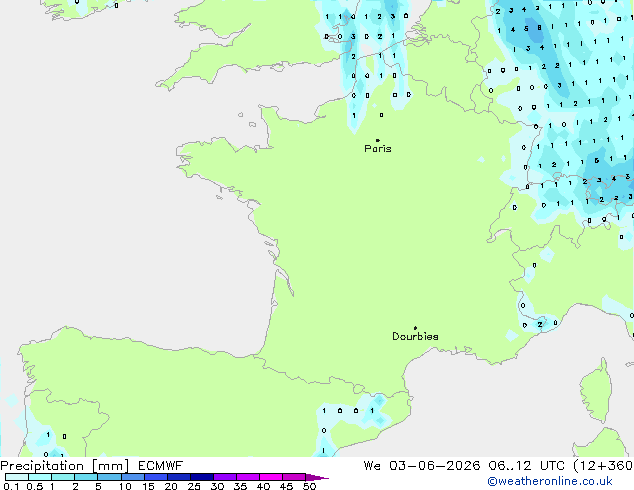This screenshot has width=634, height=490.
Task: Click the '20' legend scale value
Action: [171, 486]
